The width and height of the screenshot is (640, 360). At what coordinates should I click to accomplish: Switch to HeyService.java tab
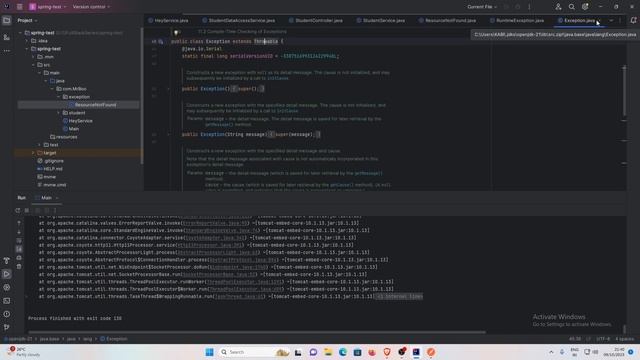pos(168,20)
